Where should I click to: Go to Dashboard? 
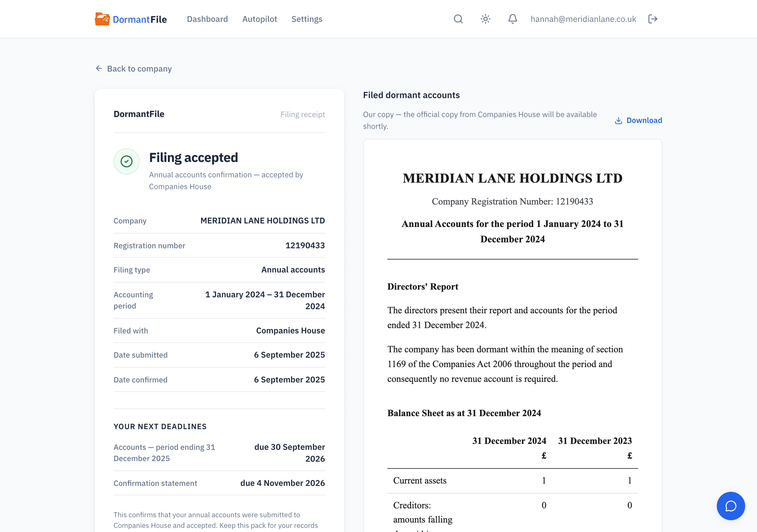click(x=207, y=19)
